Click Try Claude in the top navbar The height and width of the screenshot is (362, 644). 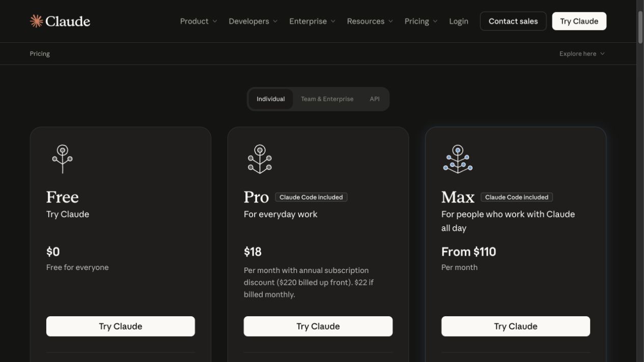(579, 21)
